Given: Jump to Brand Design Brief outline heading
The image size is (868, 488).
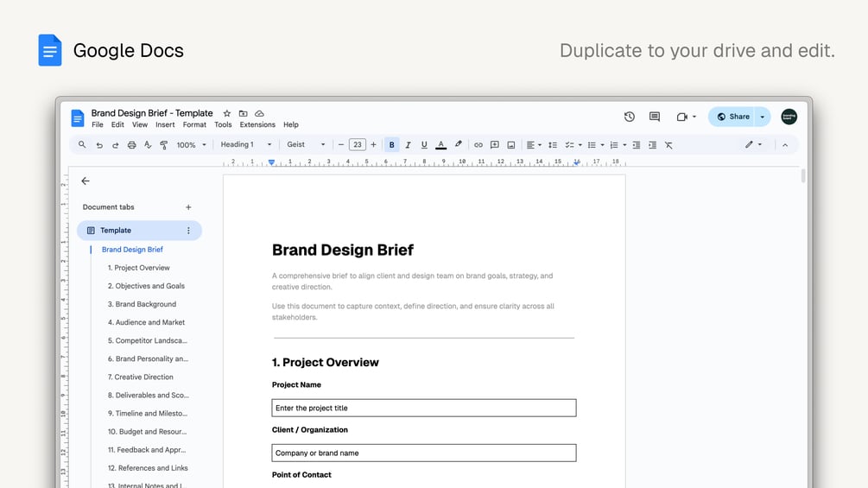Looking at the screenshot, I should pos(132,250).
